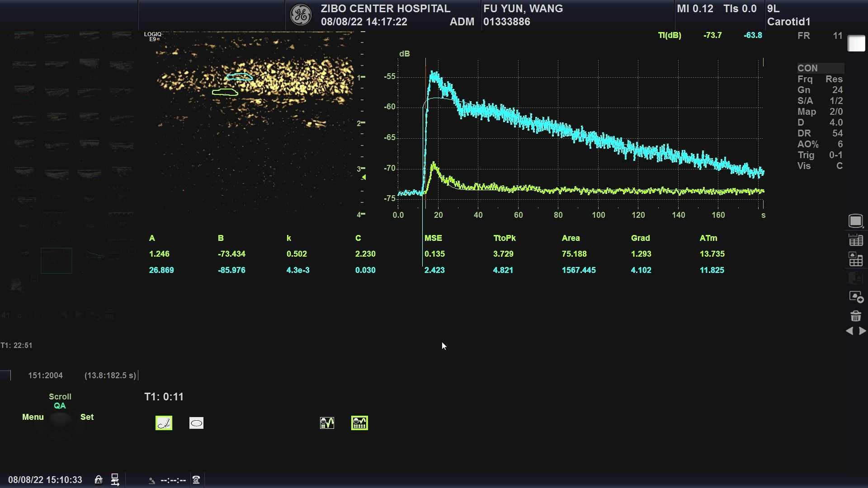Toggle the curve-fit with data table icon
This screenshot has width=868, height=488.
pyautogui.click(x=359, y=423)
